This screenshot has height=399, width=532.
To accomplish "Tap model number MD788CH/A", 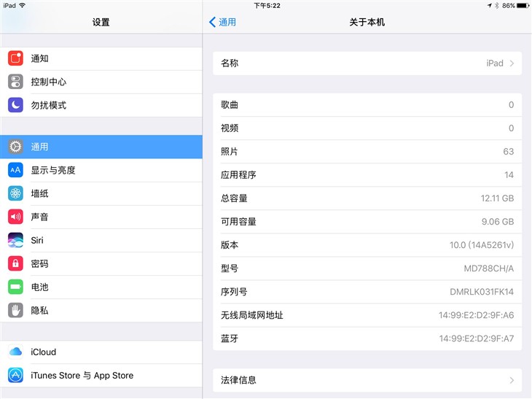I will tap(489, 268).
